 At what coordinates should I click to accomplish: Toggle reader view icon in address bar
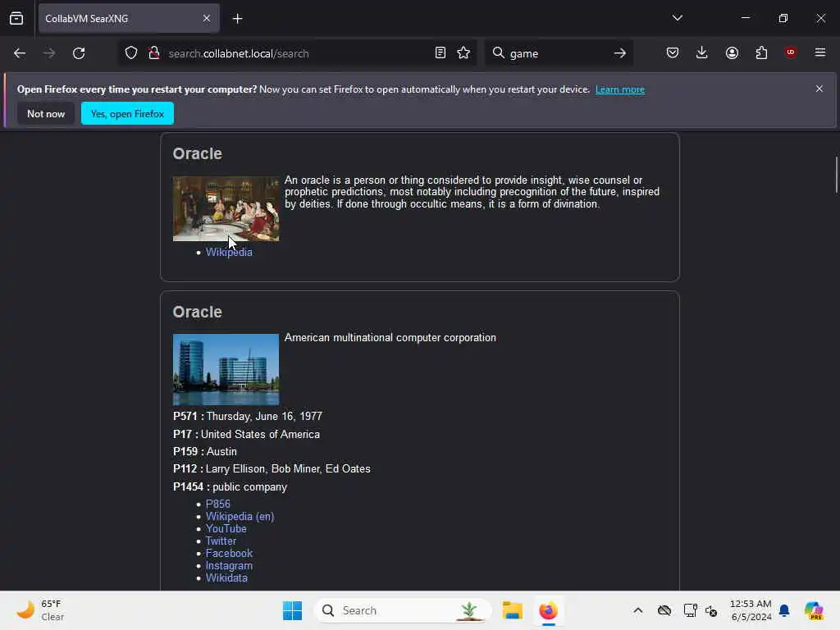[441, 52]
